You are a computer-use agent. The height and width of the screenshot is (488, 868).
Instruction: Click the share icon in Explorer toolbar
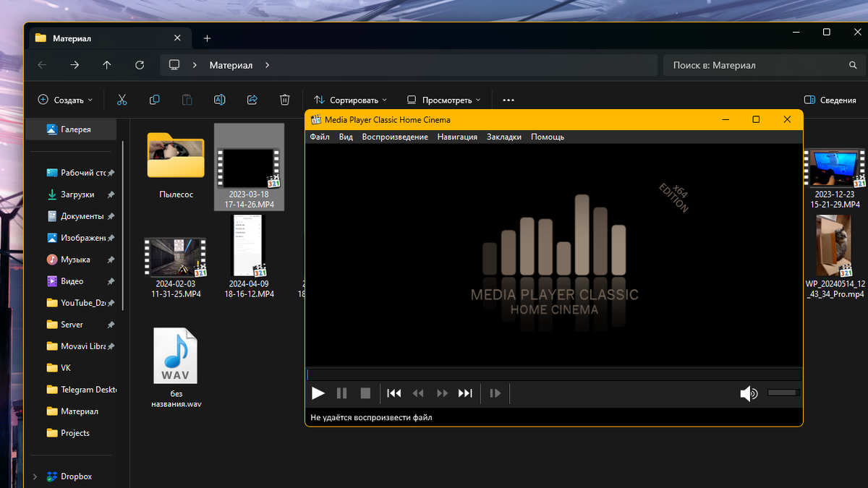point(252,100)
